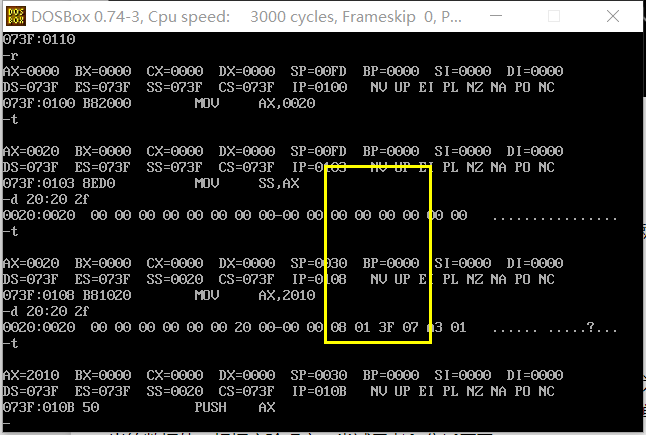646x435 pixels.
Task: Click the blinking prompt on the last line
Action: coord(7,423)
